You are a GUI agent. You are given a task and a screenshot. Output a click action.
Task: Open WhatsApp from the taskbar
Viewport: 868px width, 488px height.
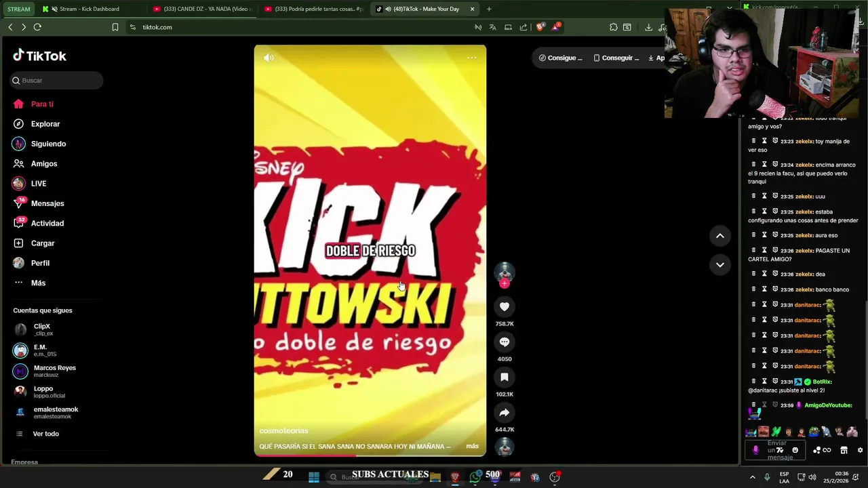(x=475, y=477)
